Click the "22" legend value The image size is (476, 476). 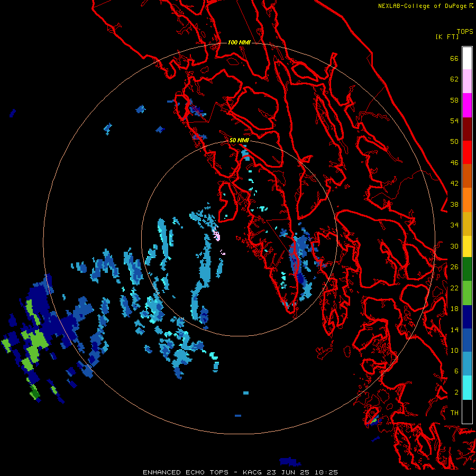[454, 288]
